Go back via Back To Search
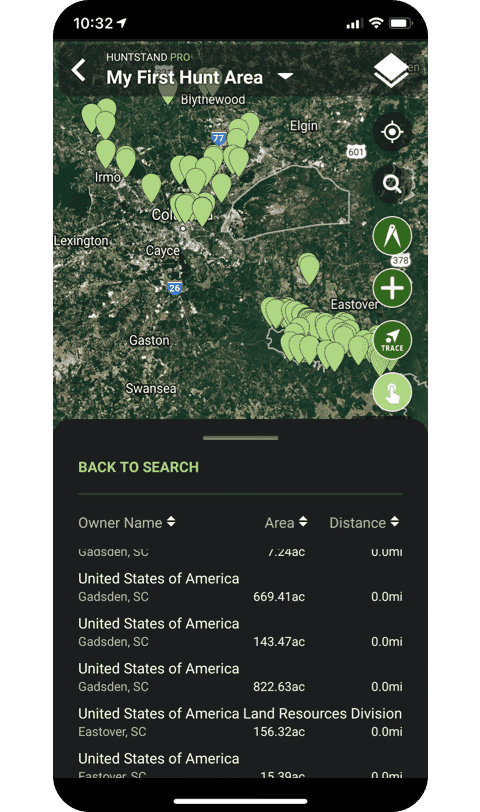The width and height of the screenshot is (480, 812). click(x=138, y=467)
